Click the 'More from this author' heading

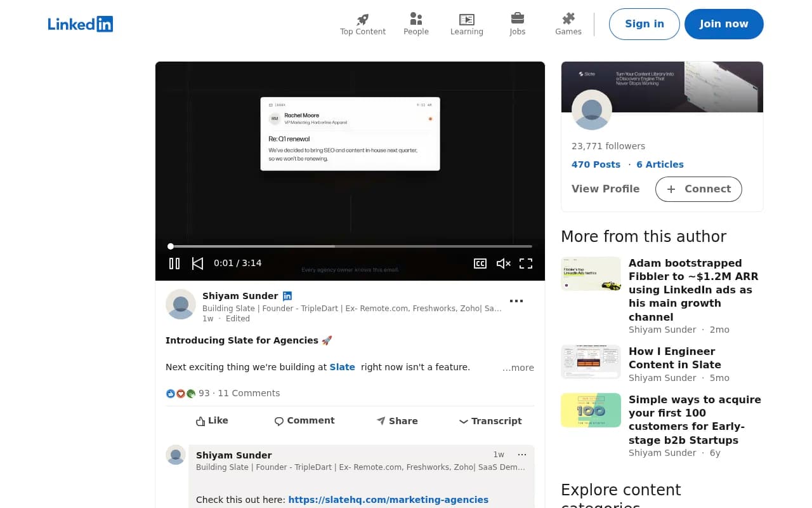644,236
